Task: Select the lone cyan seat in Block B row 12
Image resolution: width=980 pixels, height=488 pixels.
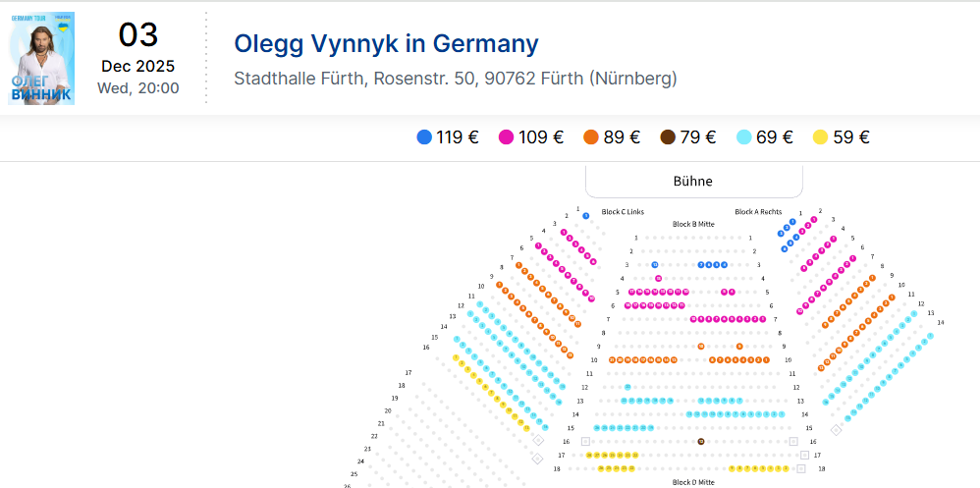Action: point(628,387)
